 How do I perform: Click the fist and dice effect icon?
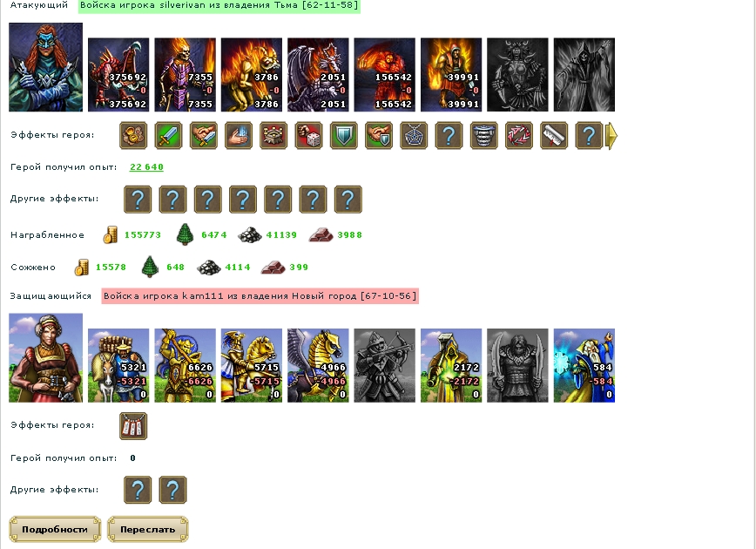click(x=308, y=136)
